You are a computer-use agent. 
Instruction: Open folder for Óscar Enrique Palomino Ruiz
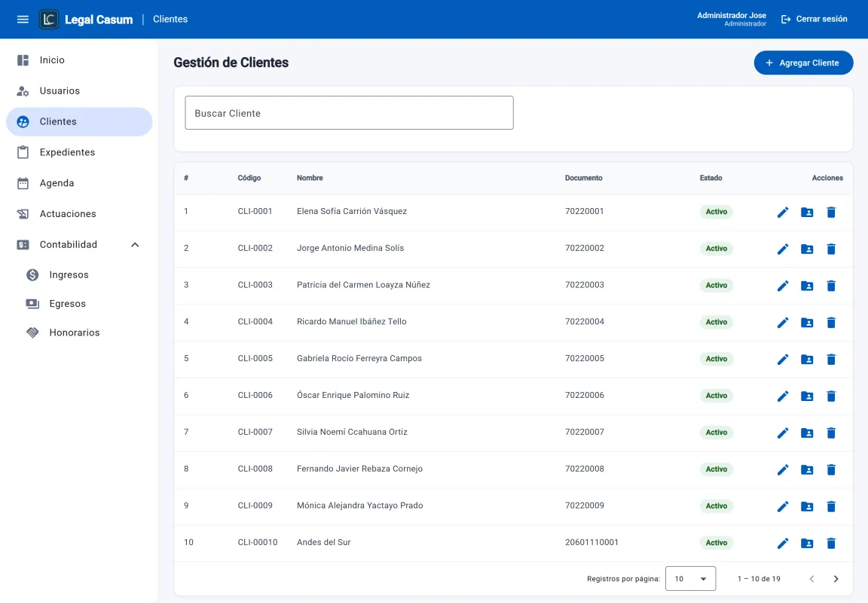point(807,396)
